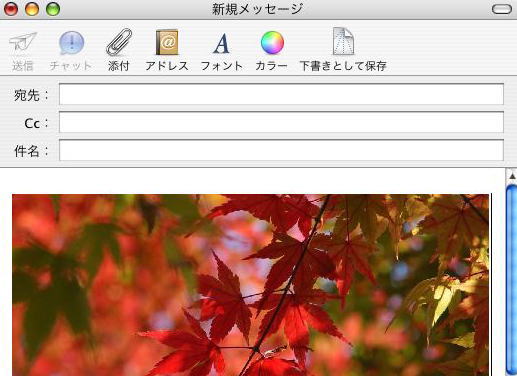Click 下書きとして保存 save draft icon
517x376 pixels.
[x=343, y=41]
